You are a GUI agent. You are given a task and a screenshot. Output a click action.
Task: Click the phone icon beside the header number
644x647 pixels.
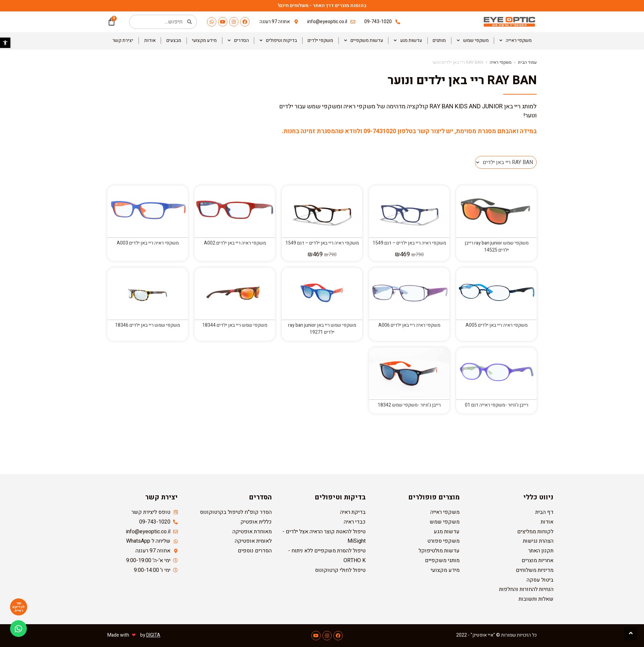[398, 22]
